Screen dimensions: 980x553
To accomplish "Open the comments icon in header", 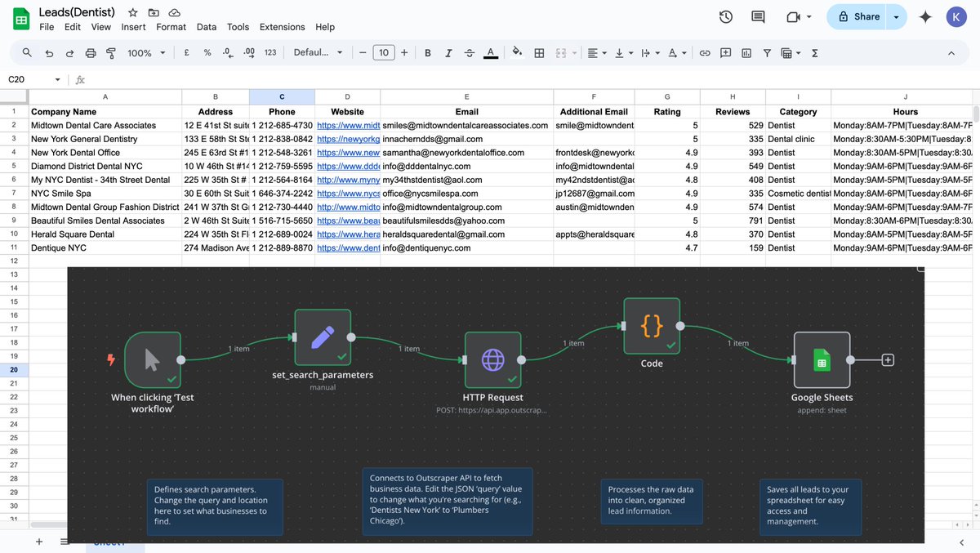I will (758, 17).
